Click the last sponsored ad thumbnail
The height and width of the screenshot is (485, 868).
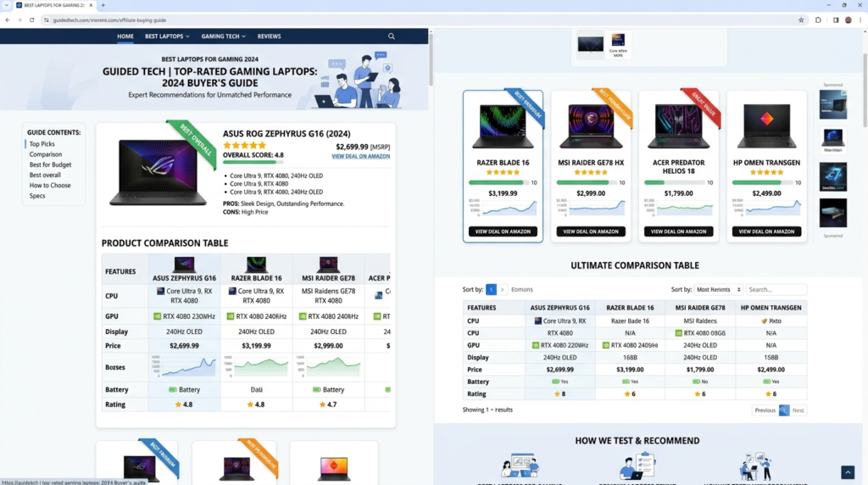click(x=832, y=213)
